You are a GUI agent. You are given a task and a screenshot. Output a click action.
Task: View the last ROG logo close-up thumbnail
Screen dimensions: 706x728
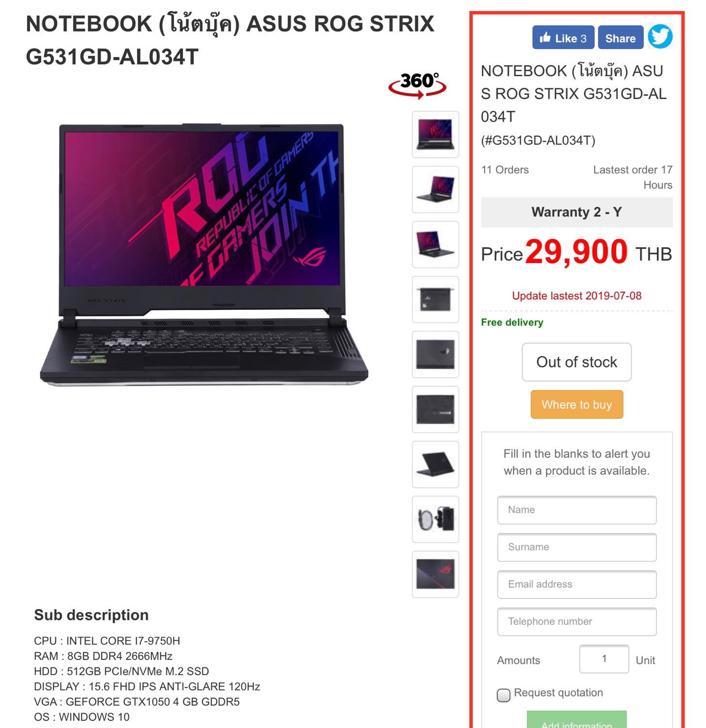[436, 574]
